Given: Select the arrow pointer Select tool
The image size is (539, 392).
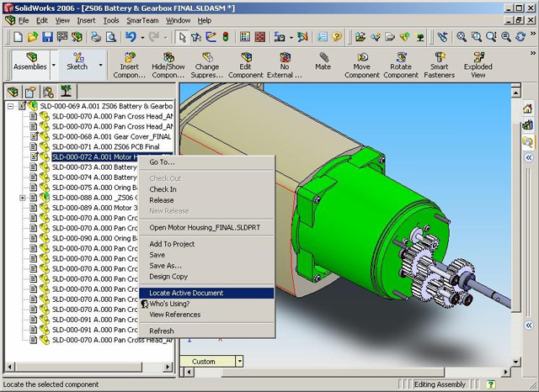Looking at the screenshot, I should click(182, 37).
